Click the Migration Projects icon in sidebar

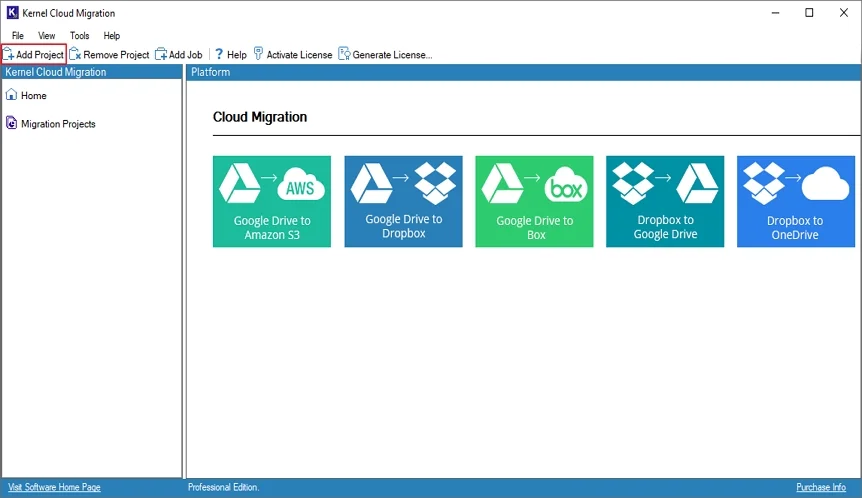pyautogui.click(x=12, y=123)
